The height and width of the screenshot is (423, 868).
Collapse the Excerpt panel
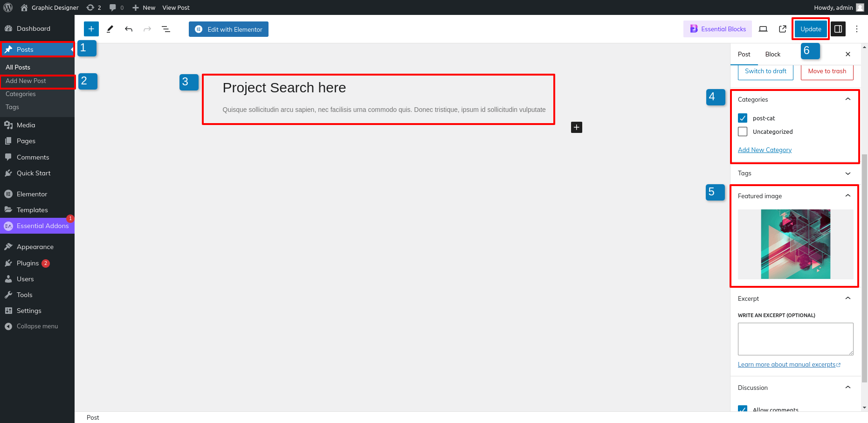[847, 298]
